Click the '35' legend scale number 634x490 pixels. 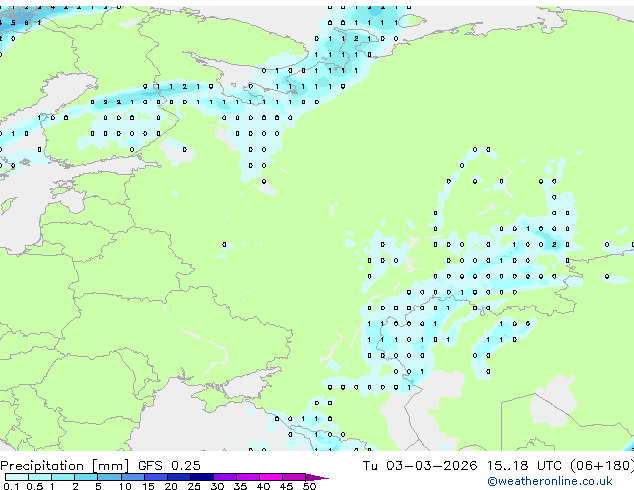tap(240, 486)
